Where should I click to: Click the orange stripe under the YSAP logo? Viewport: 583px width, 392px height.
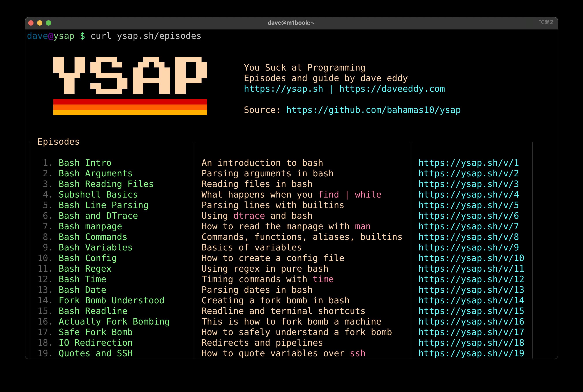[130, 108]
